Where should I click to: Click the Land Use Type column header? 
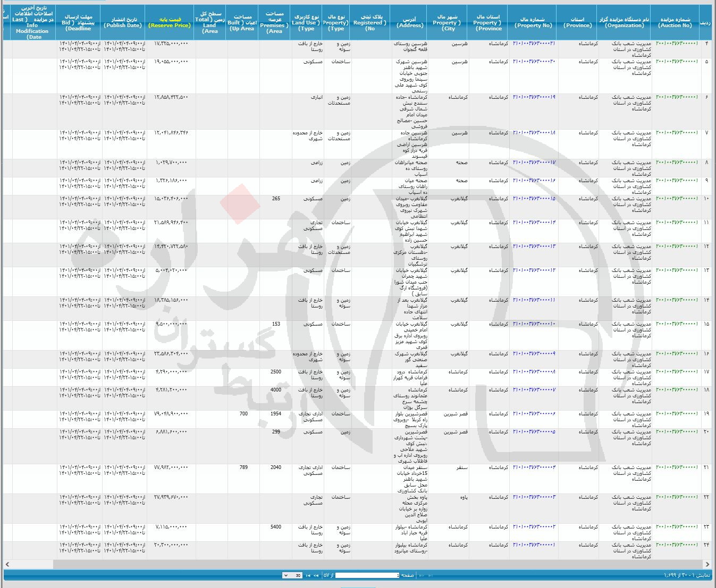pyautogui.click(x=306, y=22)
